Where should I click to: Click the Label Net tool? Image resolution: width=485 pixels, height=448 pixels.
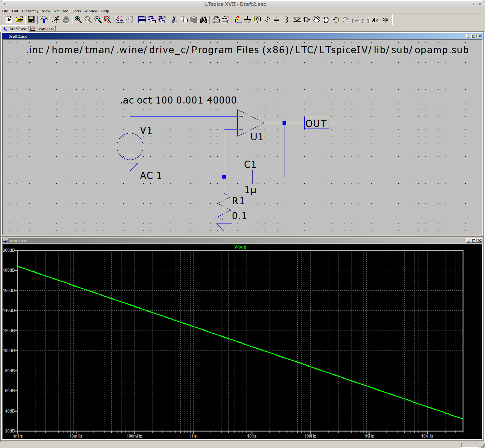[258, 20]
